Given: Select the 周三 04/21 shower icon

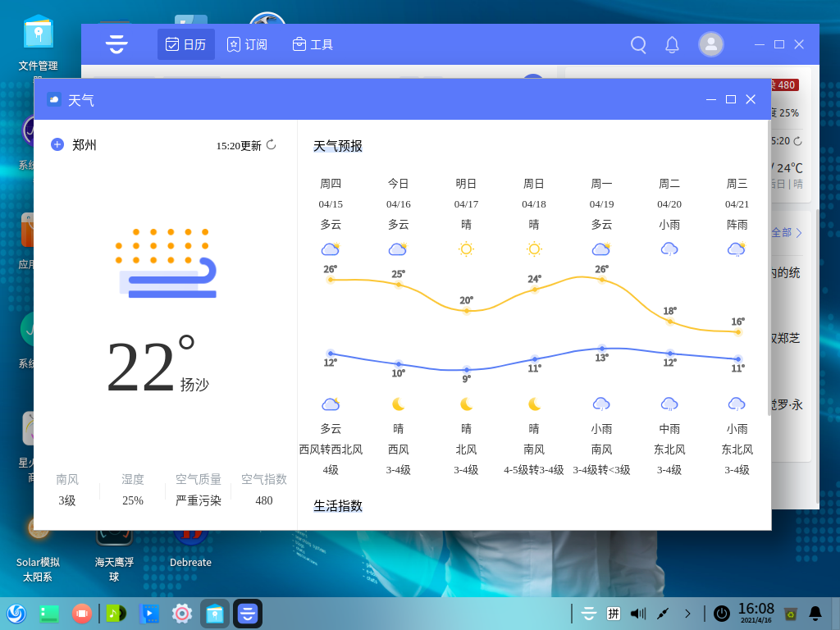Looking at the screenshot, I should [x=737, y=249].
